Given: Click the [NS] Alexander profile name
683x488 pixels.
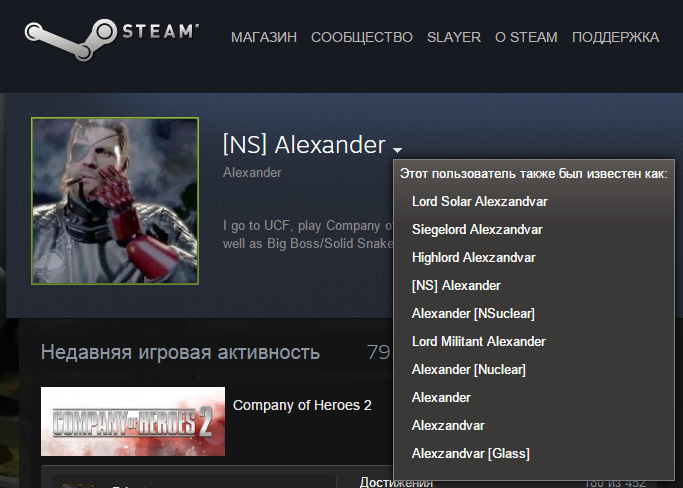Looking at the screenshot, I should tap(304, 145).
